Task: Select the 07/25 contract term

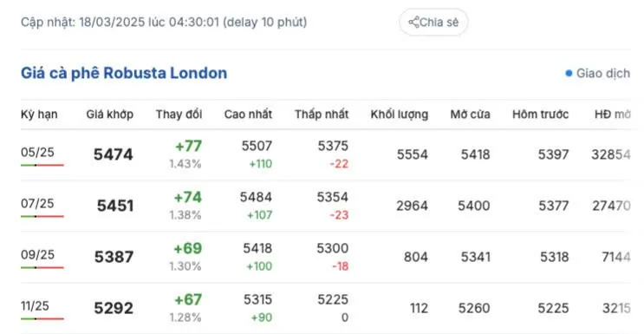Action: point(37,204)
